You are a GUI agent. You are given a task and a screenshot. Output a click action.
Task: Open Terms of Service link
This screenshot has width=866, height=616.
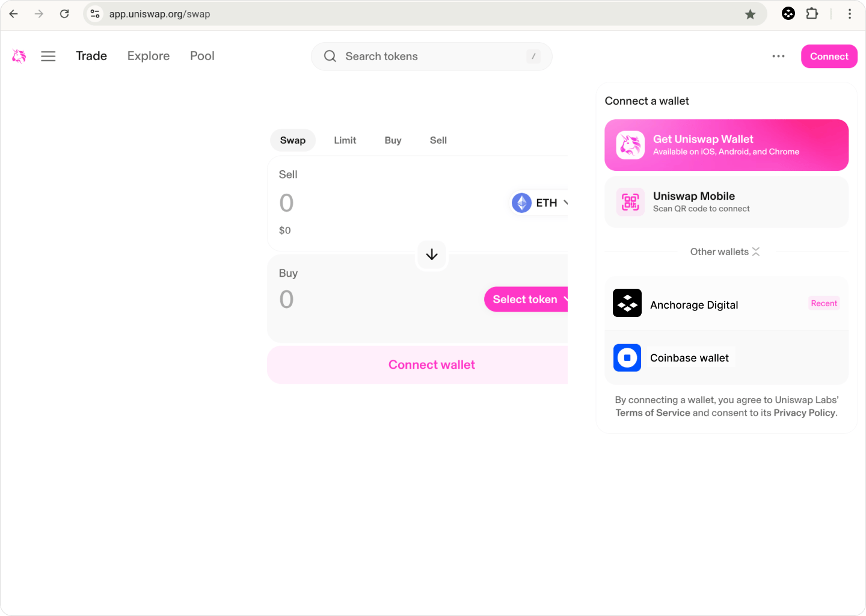(x=653, y=413)
